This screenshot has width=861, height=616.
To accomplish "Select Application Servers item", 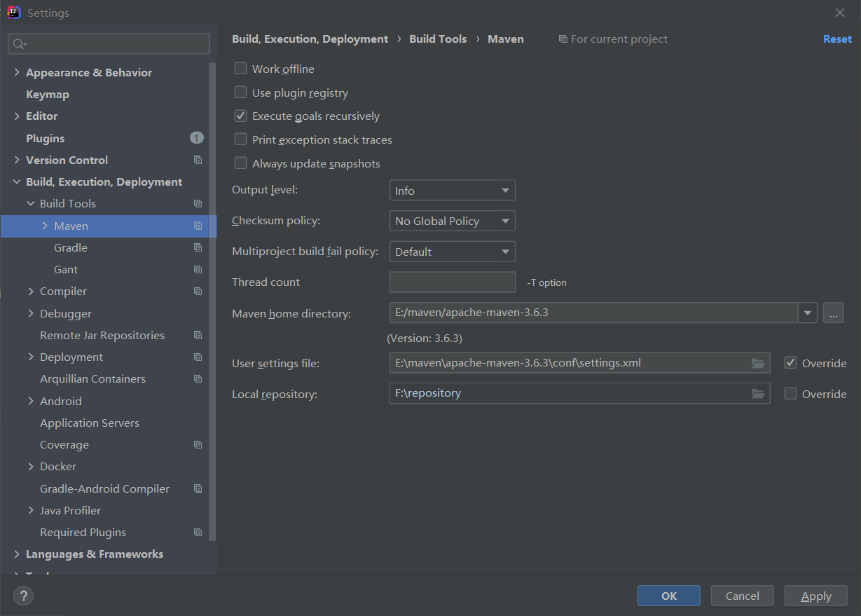I will pyautogui.click(x=90, y=423).
